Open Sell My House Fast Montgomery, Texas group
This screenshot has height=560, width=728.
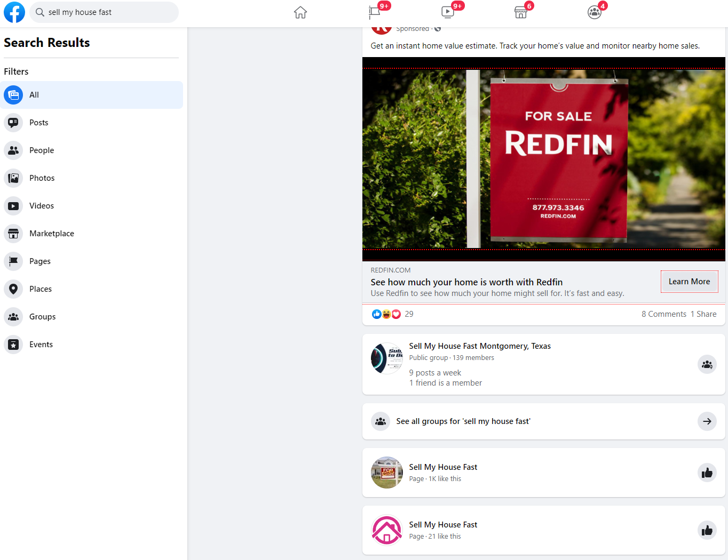(479, 346)
